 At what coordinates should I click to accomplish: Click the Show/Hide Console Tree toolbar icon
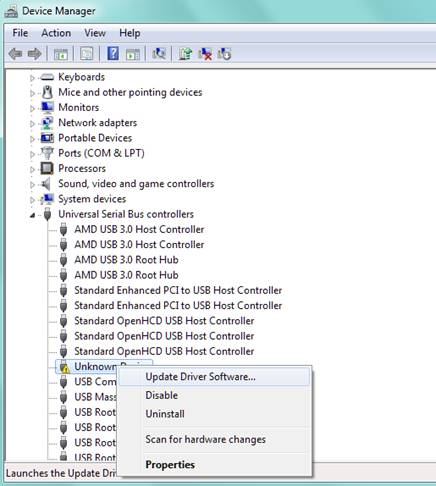click(x=61, y=54)
